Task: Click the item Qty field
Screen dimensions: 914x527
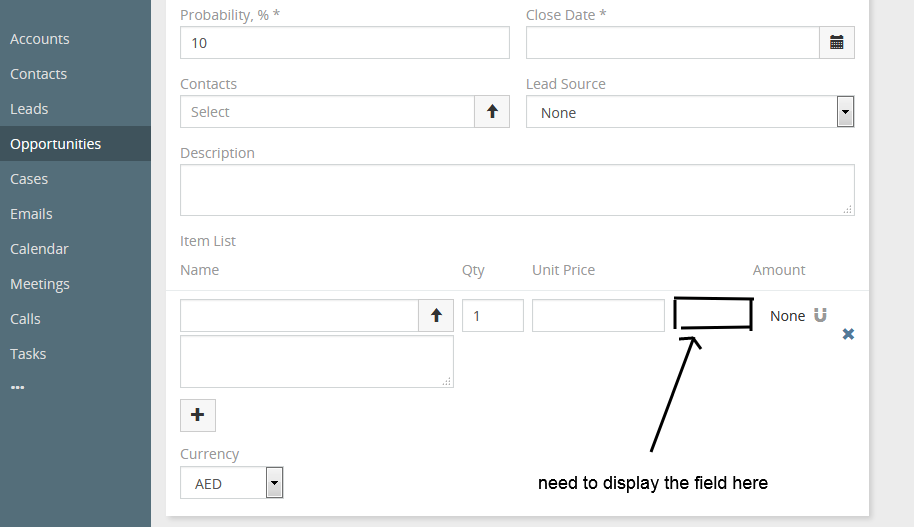Action: (x=492, y=315)
